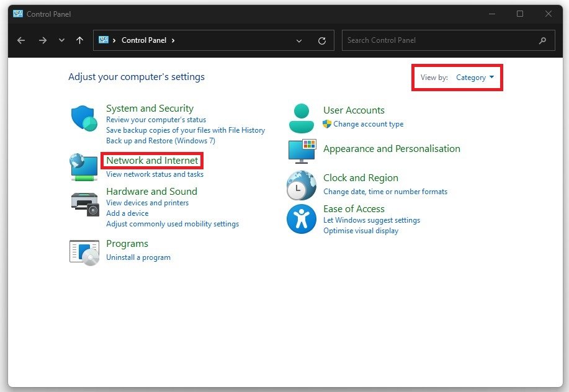The height and width of the screenshot is (392, 569).
Task: Click the System and Security shield icon
Action: 84,118
